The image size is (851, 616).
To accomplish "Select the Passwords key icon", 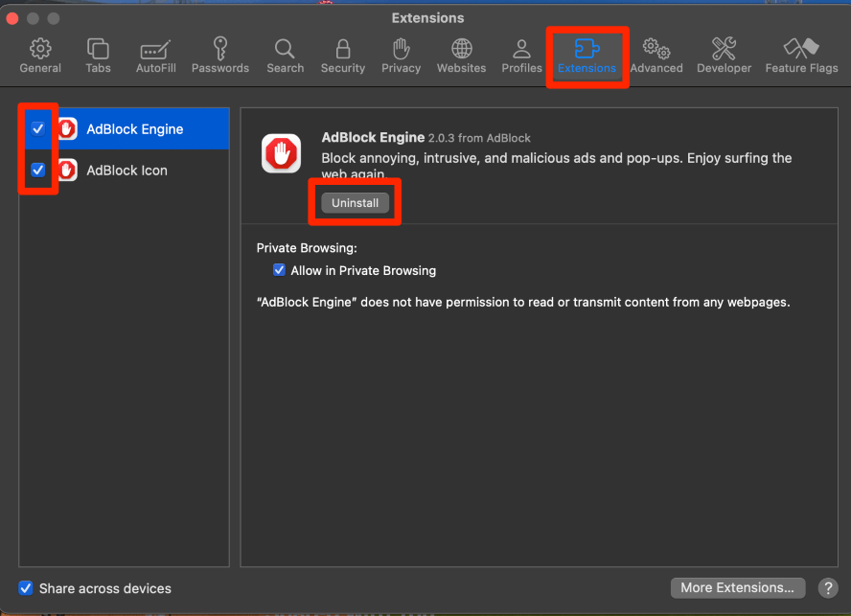I will pyautogui.click(x=219, y=56).
